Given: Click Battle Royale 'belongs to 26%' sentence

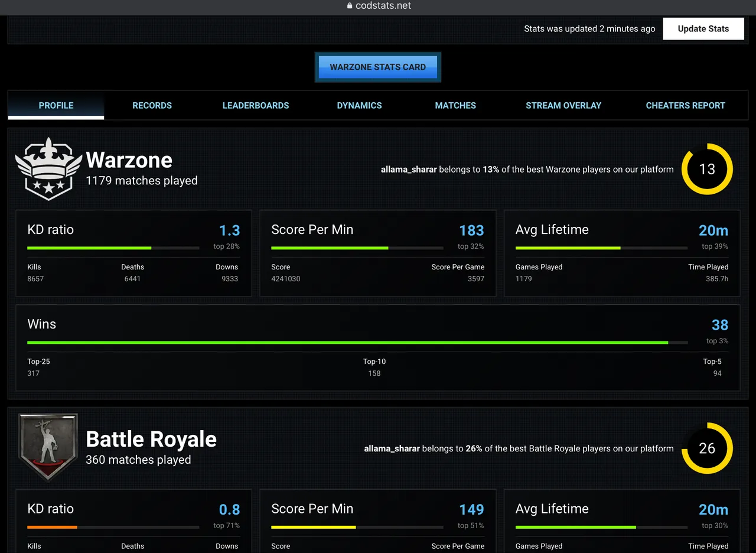Looking at the screenshot, I should [x=519, y=448].
